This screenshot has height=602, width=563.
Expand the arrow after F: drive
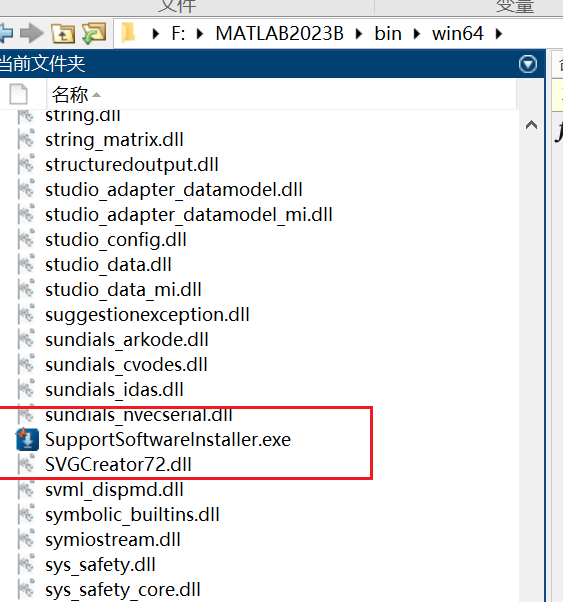click(x=199, y=34)
